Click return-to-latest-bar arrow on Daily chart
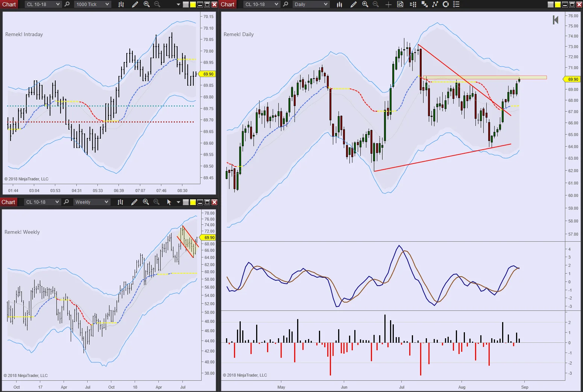This screenshot has height=392, width=583. 555,20
